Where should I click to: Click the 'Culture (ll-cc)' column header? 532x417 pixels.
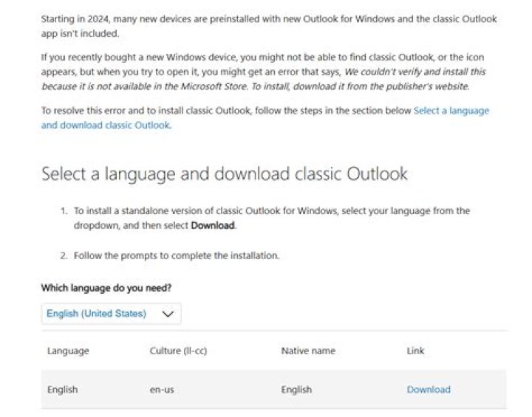coord(178,351)
